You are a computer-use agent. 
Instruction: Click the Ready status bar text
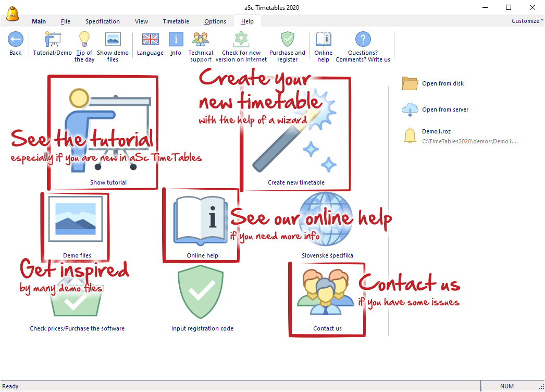10,386
